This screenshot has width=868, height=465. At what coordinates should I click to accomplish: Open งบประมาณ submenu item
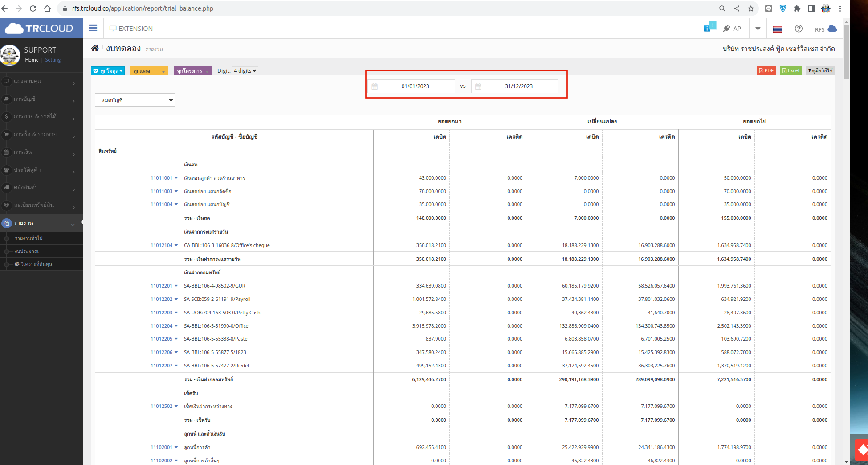[x=27, y=251]
